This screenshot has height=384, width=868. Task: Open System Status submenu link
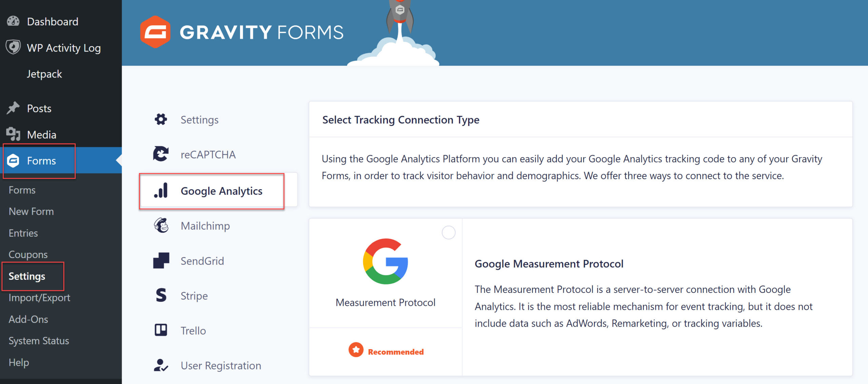point(39,341)
